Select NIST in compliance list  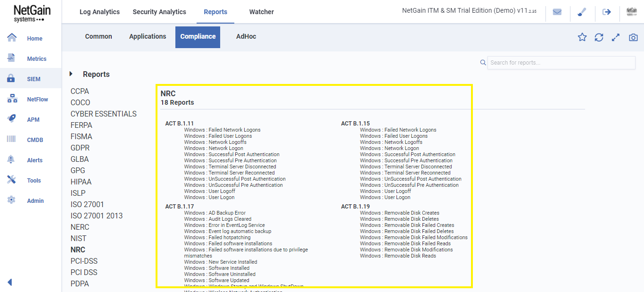click(78, 238)
